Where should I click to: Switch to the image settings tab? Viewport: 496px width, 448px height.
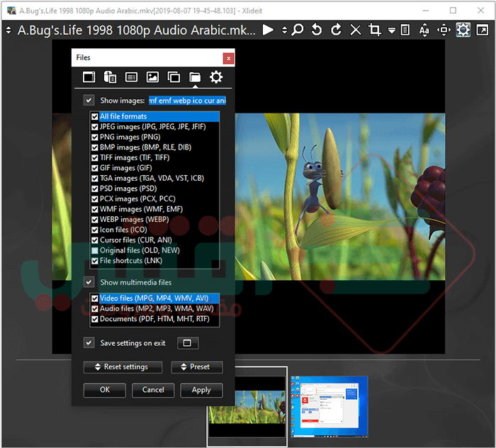click(x=152, y=77)
